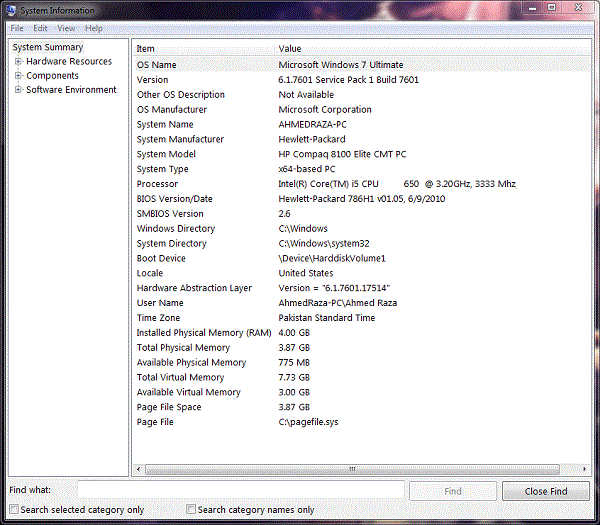Select the Other OS Description row

tap(362, 95)
